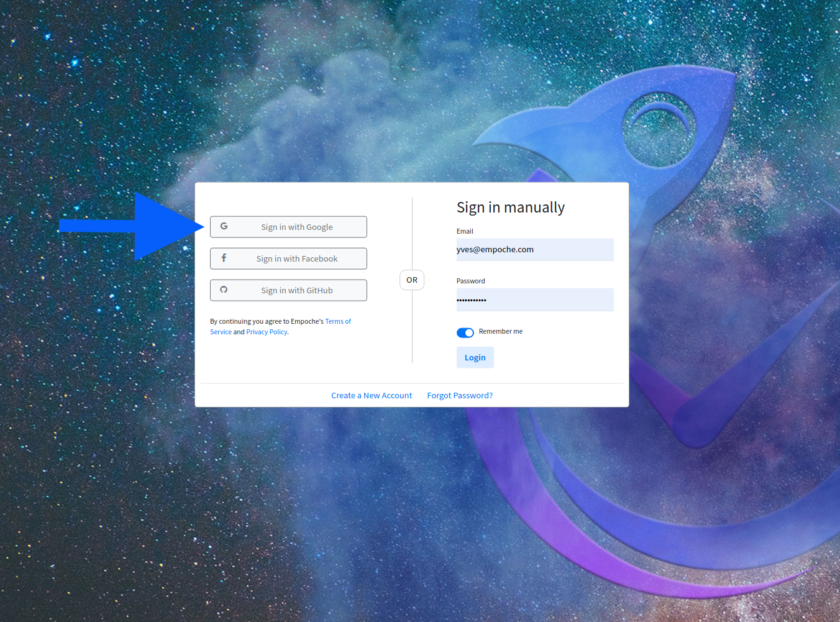Open the Terms of Service link
Viewport: 840px width, 622px height.
[x=338, y=321]
